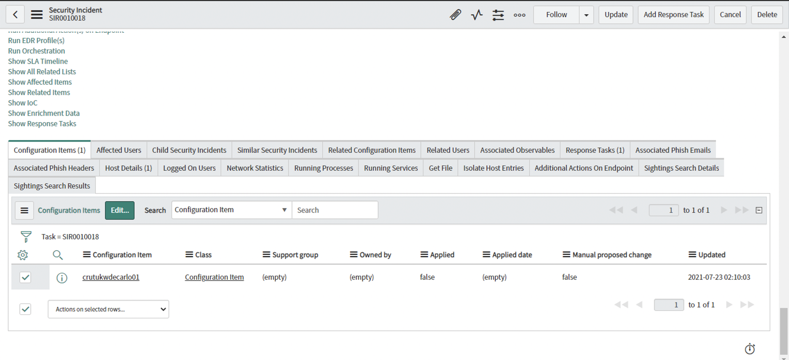
Task: Open Configuration Item column options icon
Action: point(87,255)
